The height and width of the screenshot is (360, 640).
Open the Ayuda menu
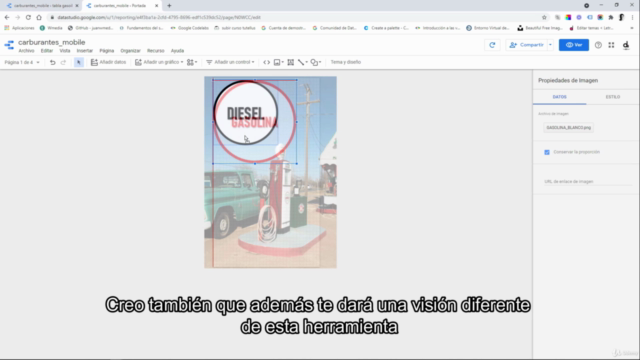[x=177, y=51]
